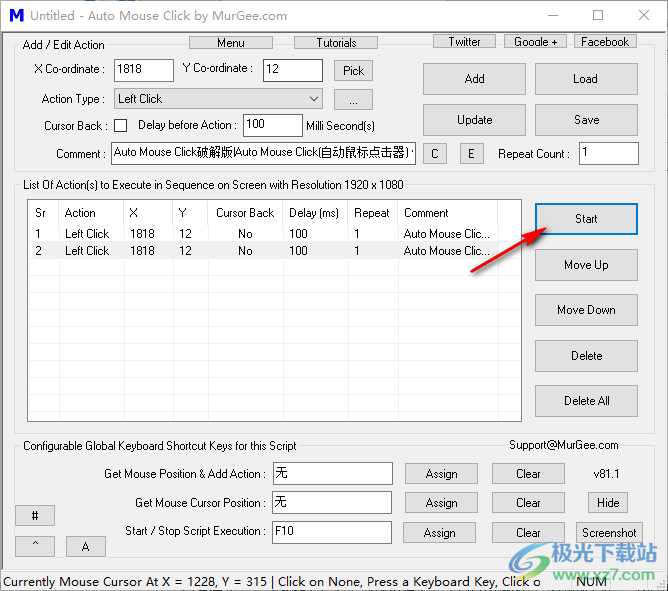The width and height of the screenshot is (668, 591).
Task: Click Get Mouse Cursor Position shortcut field
Action: (x=332, y=502)
